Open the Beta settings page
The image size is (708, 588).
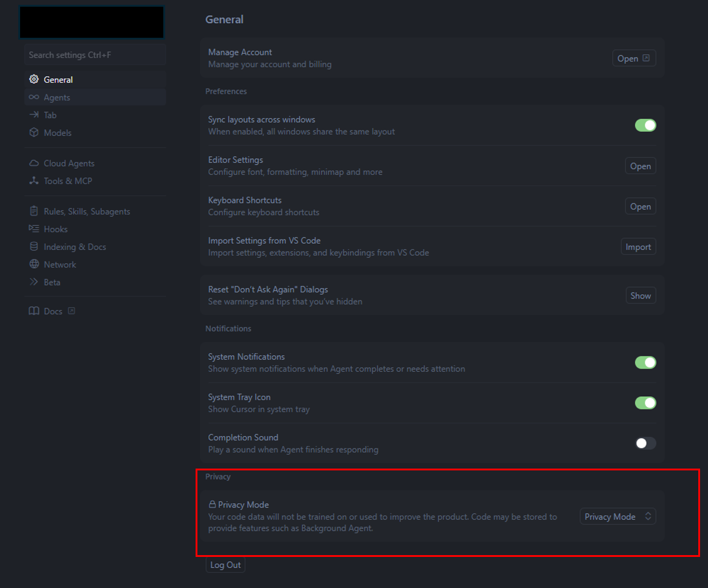click(x=95, y=282)
